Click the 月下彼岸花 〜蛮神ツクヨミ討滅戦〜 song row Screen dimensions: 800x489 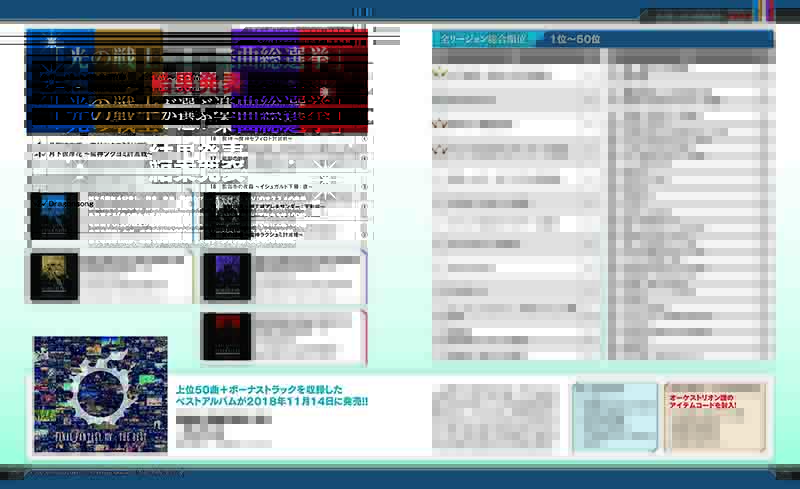[92, 153]
